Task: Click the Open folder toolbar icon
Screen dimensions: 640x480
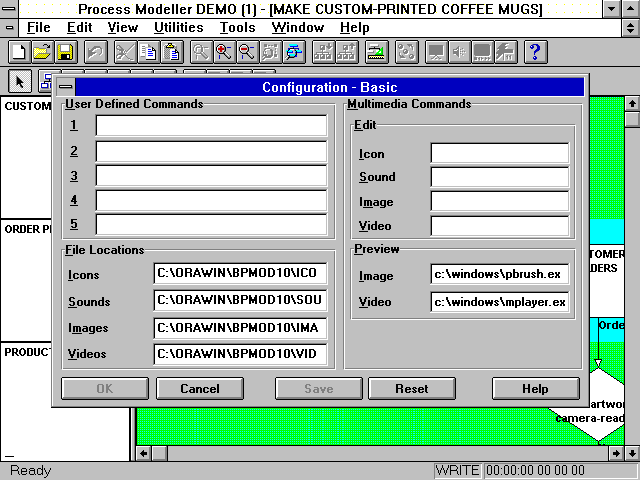Action: click(x=42, y=52)
